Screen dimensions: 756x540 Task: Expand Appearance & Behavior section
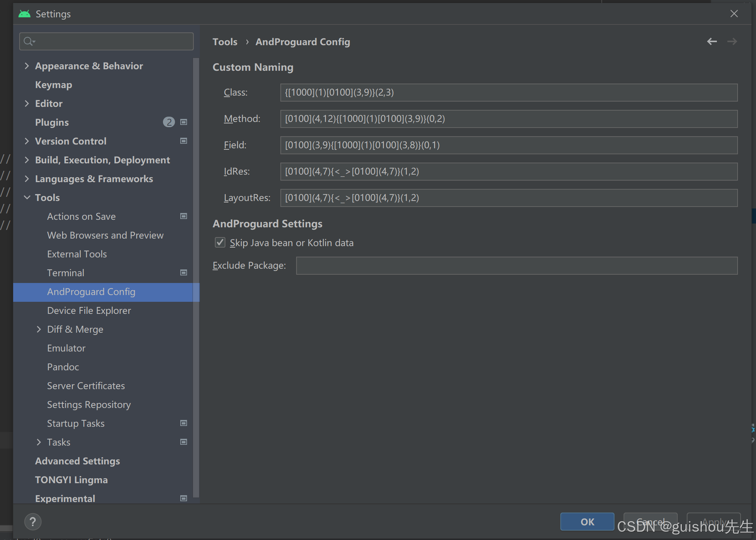pos(27,66)
